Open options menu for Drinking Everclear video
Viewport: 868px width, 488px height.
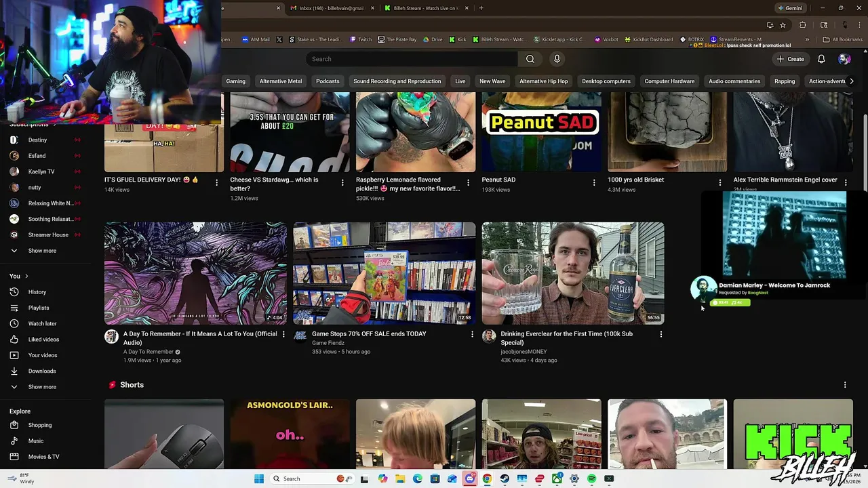(661, 334)
